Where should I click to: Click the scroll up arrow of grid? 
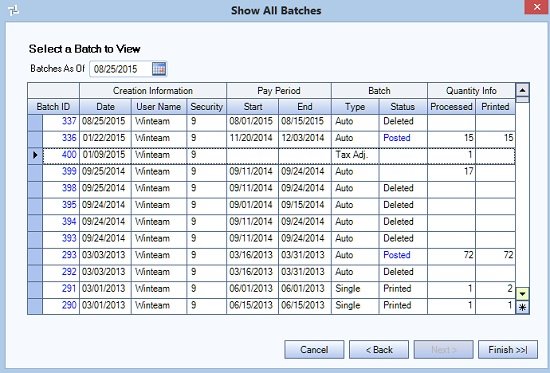522,90
